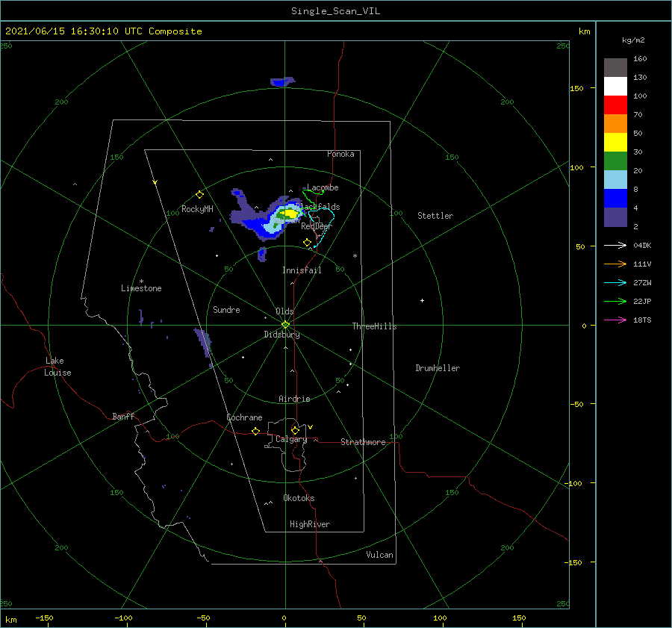Click the Lake Louise label

point(57,367)
